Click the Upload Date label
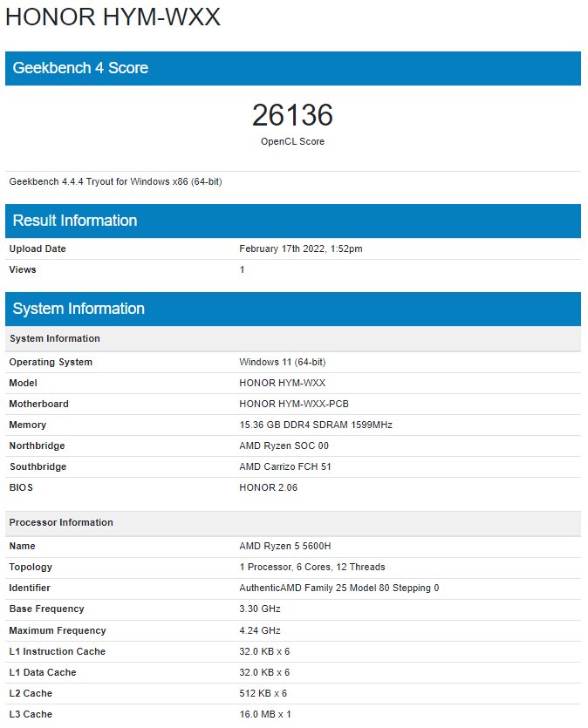 click(x=38, y=248)
